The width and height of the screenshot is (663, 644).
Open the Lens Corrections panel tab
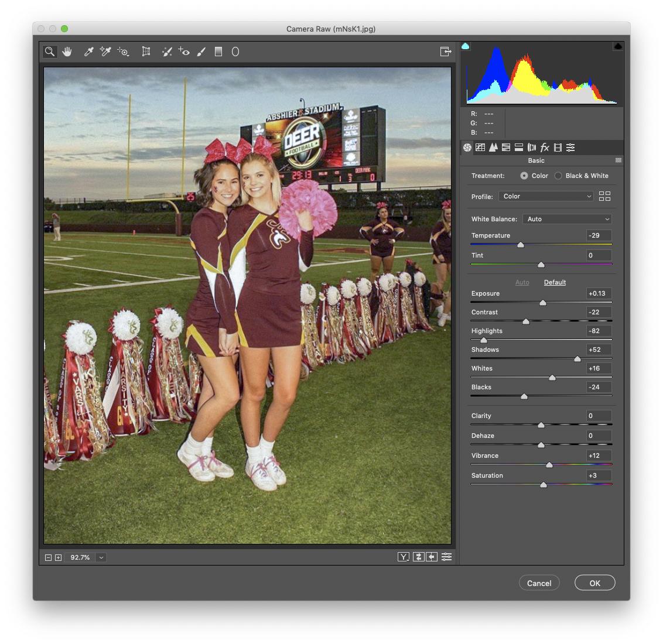(x=532, y=148)
